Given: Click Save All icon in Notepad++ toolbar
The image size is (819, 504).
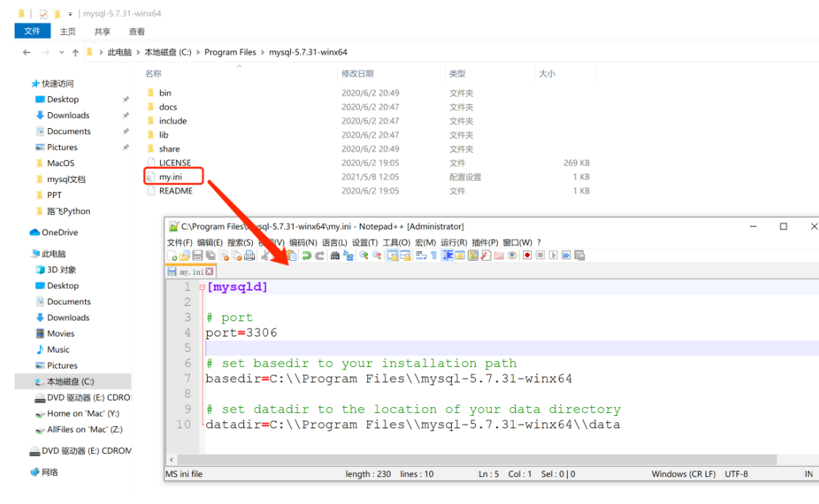Looking at the screenshot, I should pos(211,256).
